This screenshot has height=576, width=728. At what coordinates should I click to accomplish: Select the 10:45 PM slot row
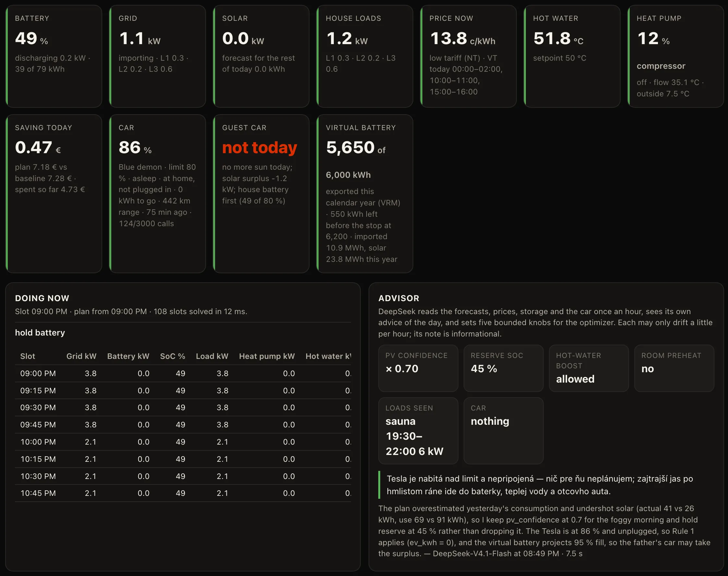pos(183,493)
